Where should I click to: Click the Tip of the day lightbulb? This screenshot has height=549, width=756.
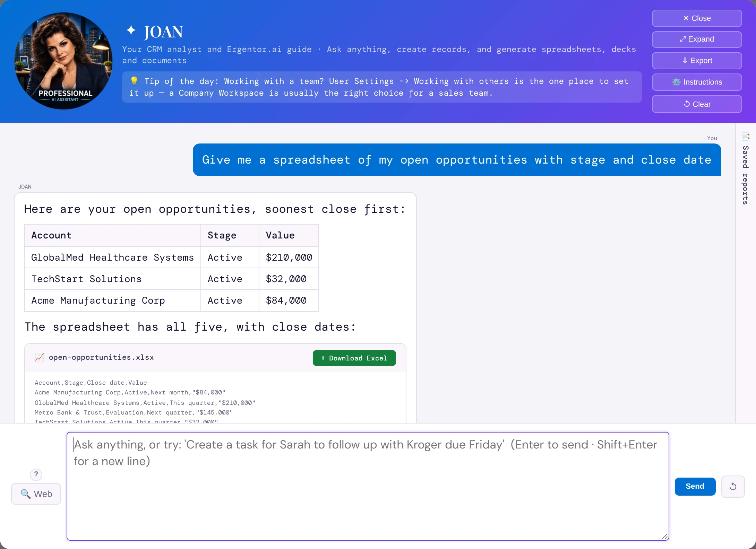134,81
